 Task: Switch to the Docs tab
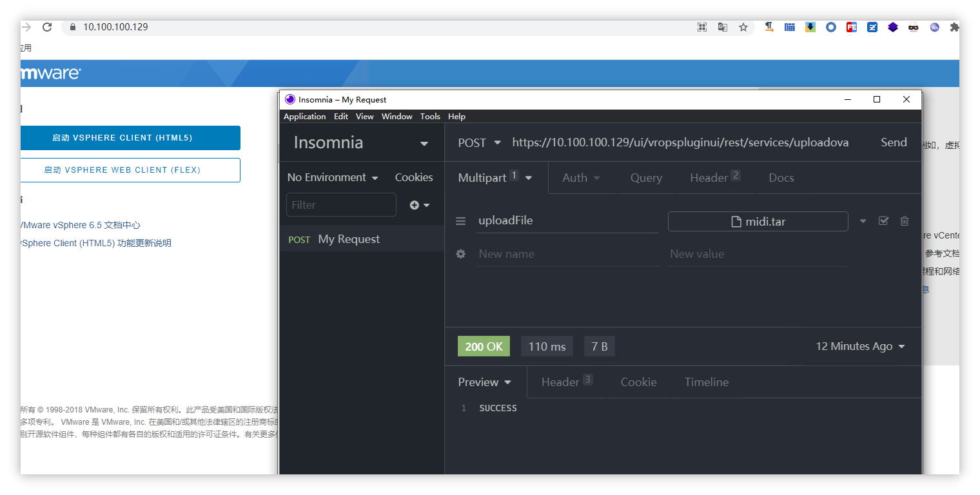pyautogui.click(x=781, y=178)
